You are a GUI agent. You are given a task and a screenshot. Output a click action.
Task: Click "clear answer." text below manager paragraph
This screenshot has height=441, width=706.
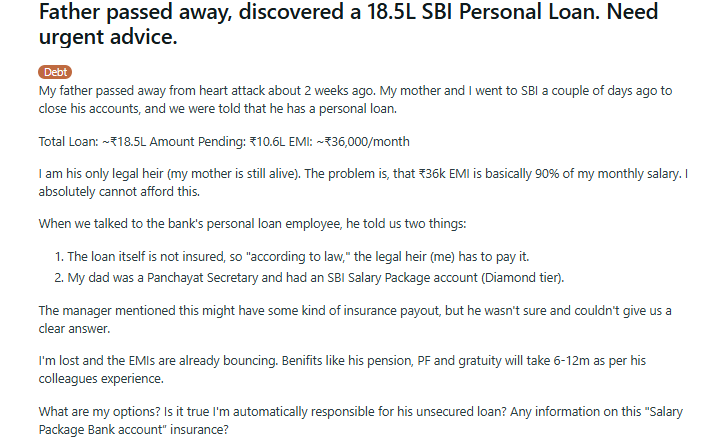click(x=76, y=327)
